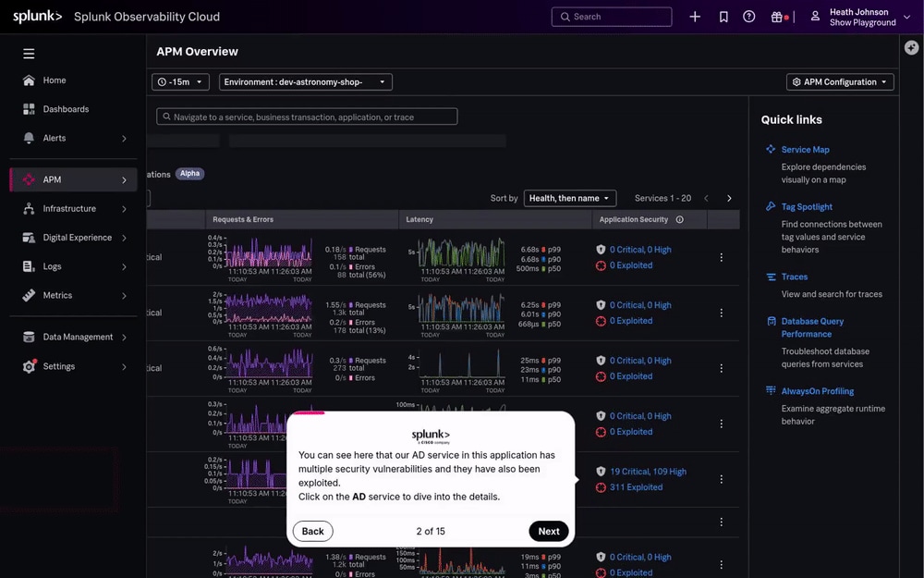The width and height of the screenshot is (924, 578).
Task: Open the gift what's new icon
Action: [x=777, y=17]
